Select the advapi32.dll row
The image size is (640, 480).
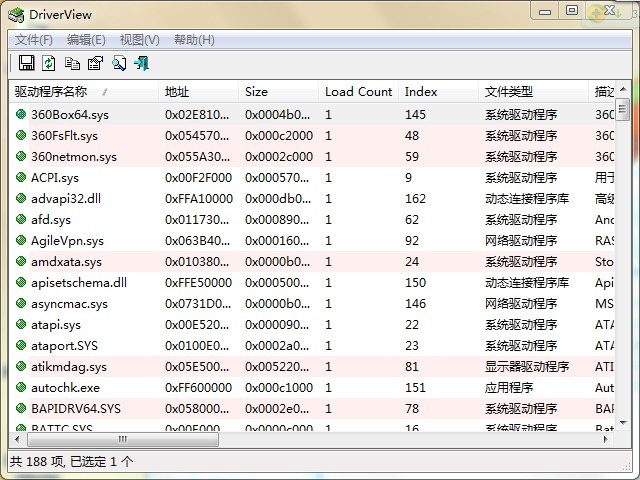[x=66, y=199]
